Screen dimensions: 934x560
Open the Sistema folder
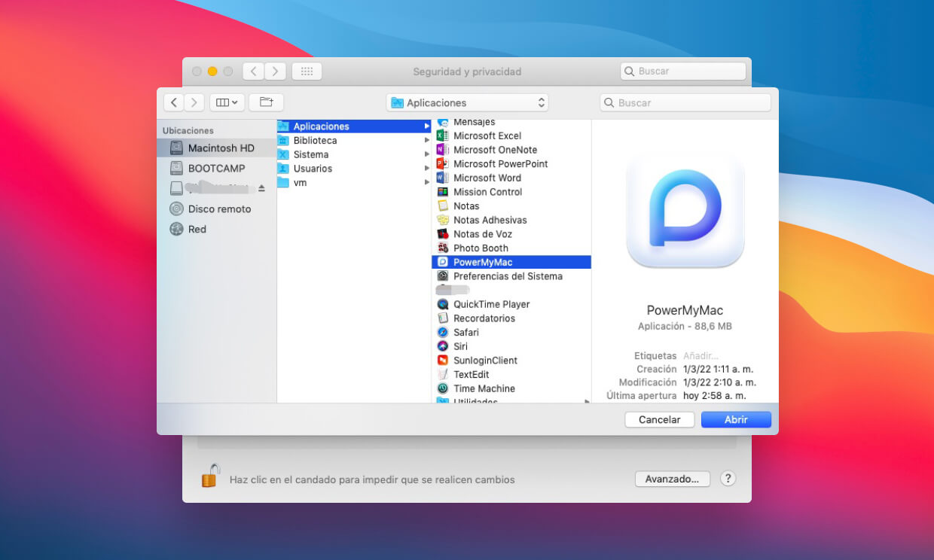pyautogui.click(x=354, y=154)
